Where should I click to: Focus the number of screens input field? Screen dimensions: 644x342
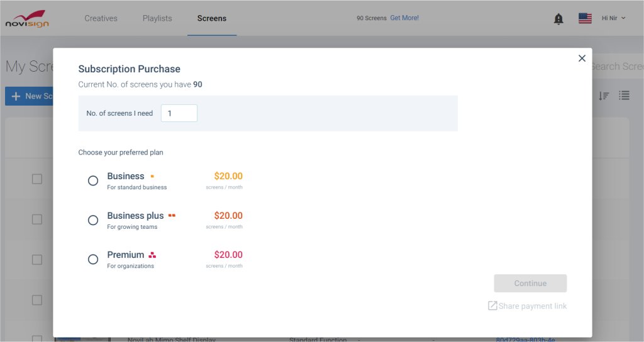point(179,113)
